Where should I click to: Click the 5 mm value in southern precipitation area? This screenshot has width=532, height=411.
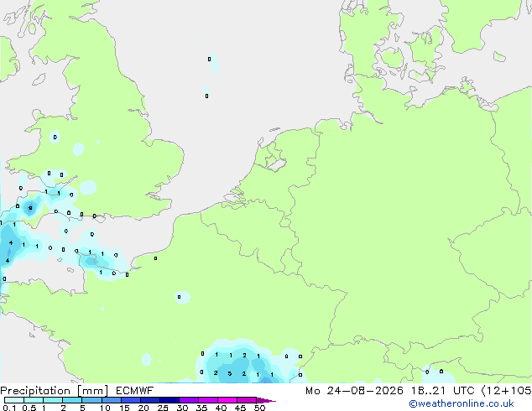tap(230, 374)
